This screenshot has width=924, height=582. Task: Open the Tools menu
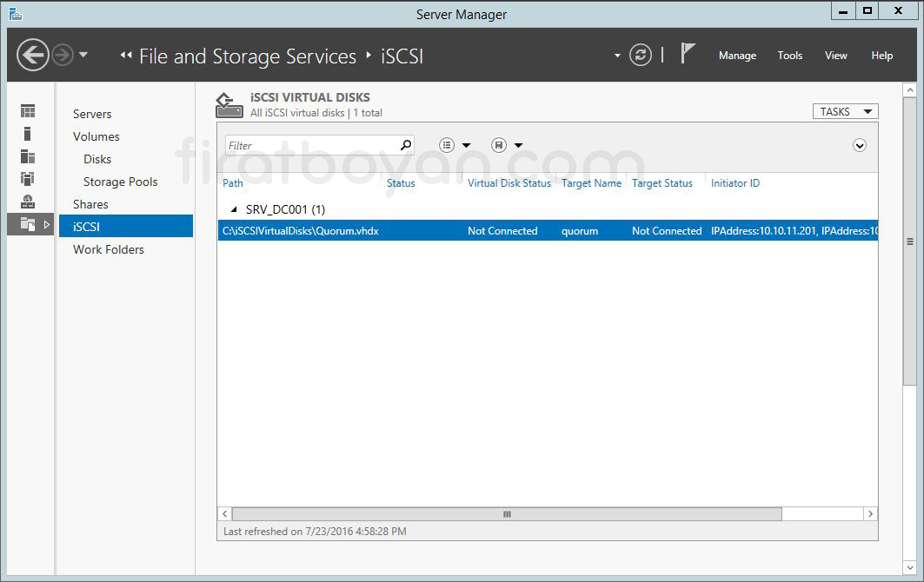tap(789, 56)
